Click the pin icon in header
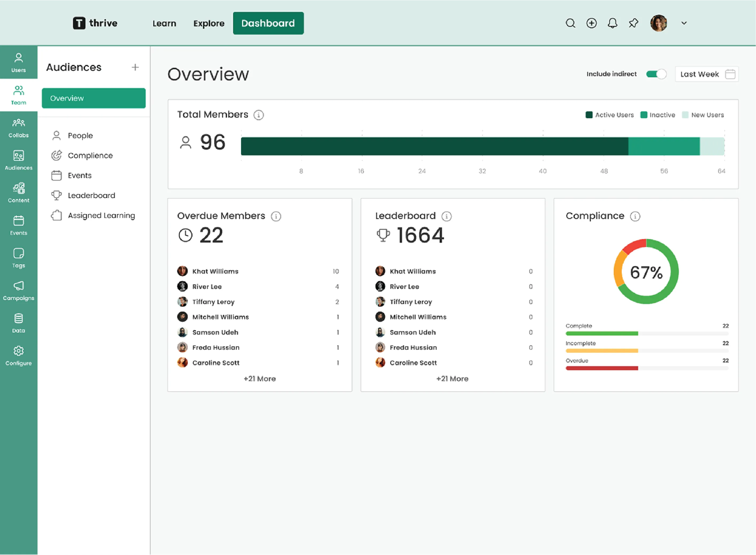Viewport: 756px width, 555px height. [633, 23]
